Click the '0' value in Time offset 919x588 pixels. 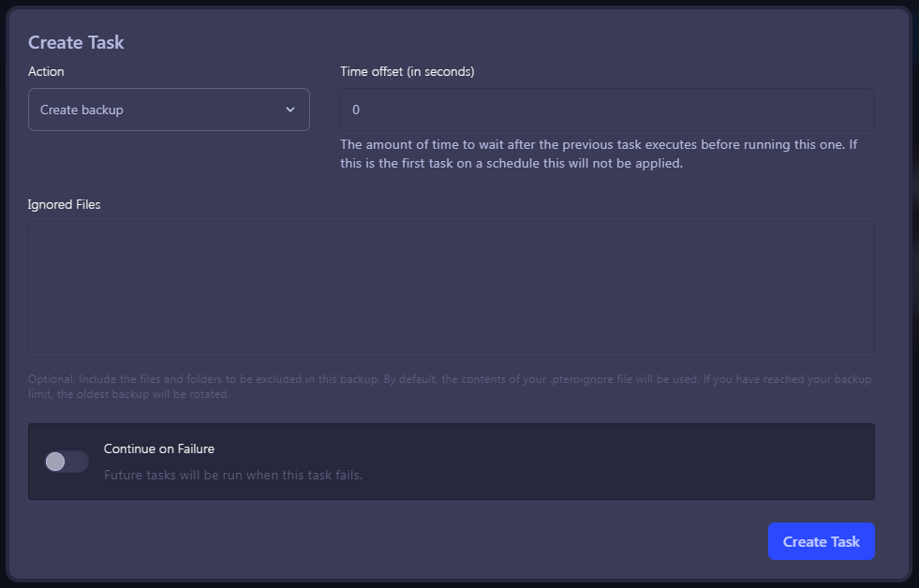click(x=356, y=110)
